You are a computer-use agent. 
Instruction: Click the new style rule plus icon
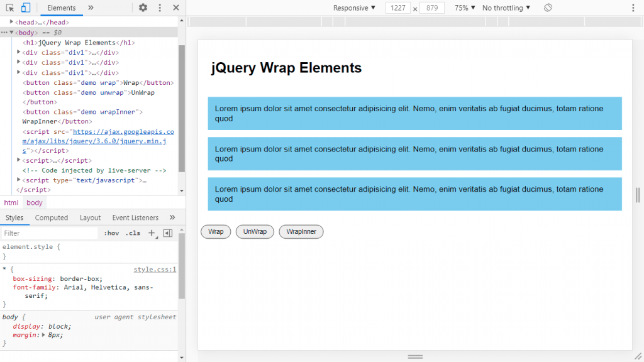[x=151, y=233]
